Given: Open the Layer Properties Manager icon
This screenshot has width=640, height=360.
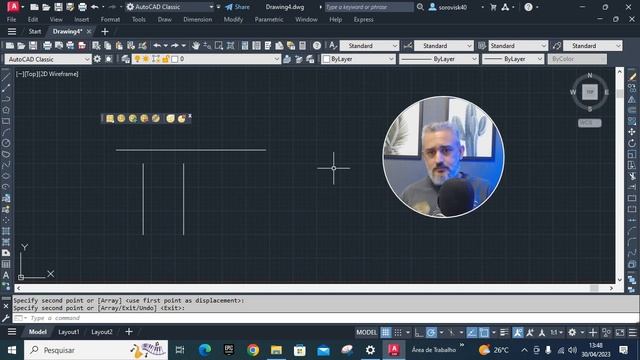Looking at the screenshot, I should 125,59.
